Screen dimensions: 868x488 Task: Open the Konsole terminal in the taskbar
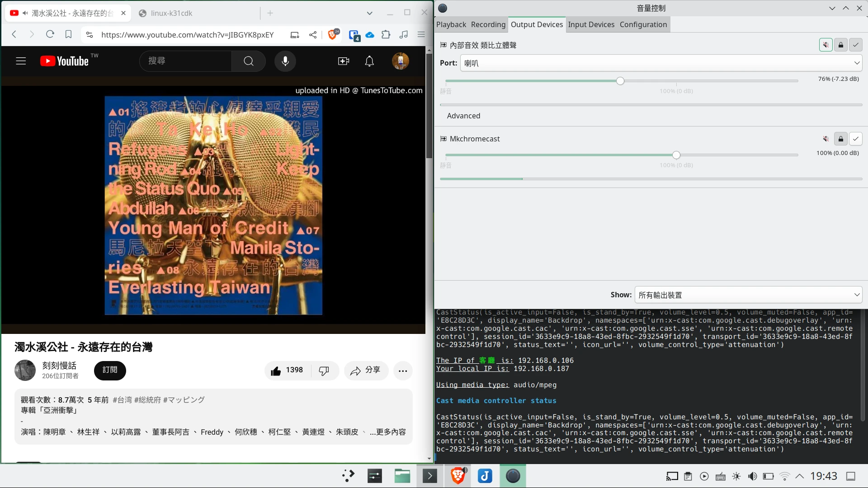[x=429, y=476]
